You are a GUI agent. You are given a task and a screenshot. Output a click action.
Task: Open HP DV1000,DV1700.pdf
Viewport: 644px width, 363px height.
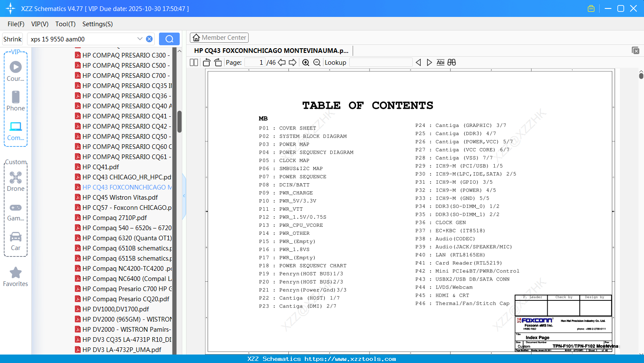[x=112, y=309]
